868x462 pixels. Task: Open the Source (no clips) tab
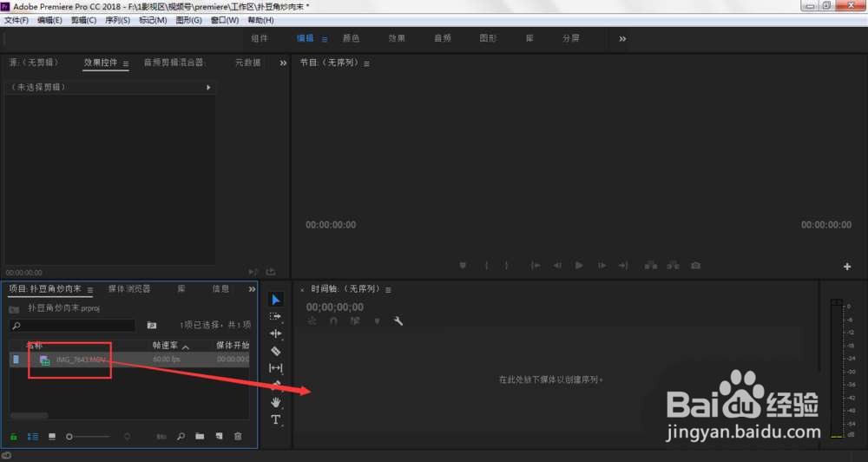click(x=34, y=62)
